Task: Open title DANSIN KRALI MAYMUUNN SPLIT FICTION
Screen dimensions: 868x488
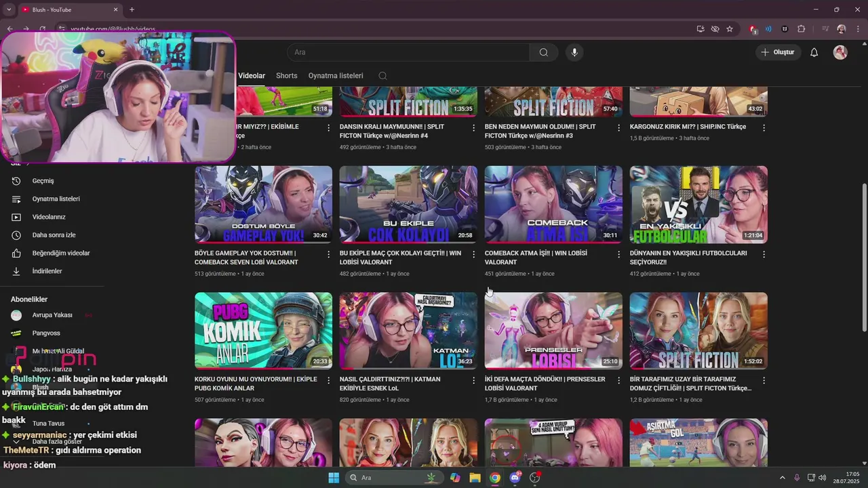Action: (392, 131)
